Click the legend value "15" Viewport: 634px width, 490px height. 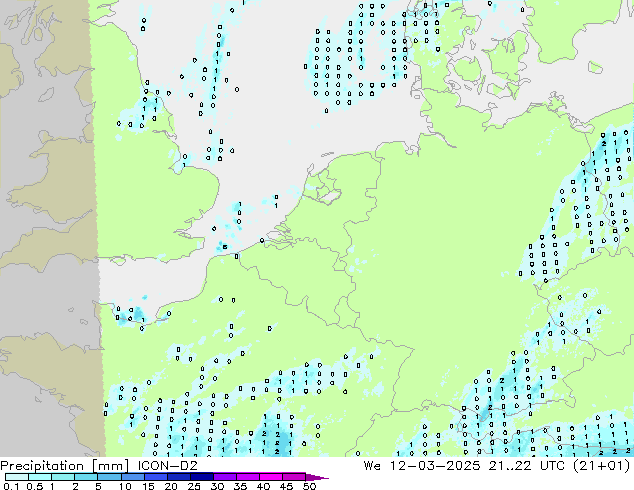(148, 486)
